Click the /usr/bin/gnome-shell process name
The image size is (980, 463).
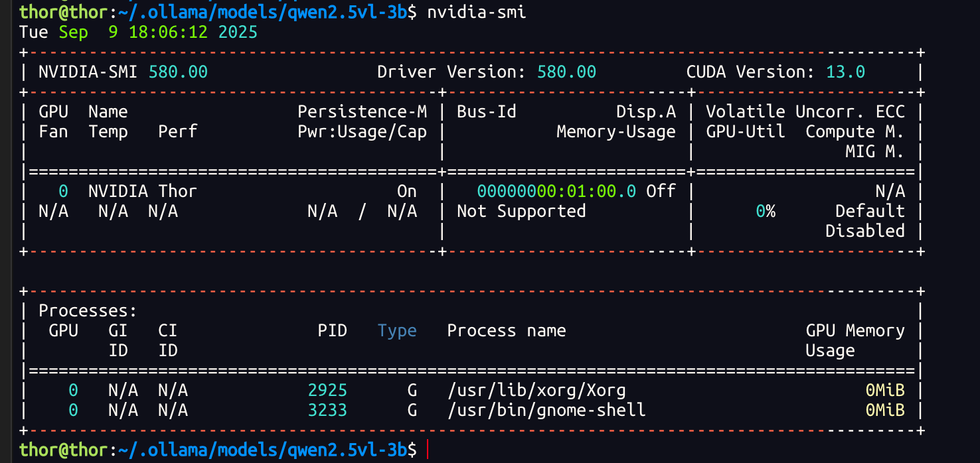tap(546, 410)
